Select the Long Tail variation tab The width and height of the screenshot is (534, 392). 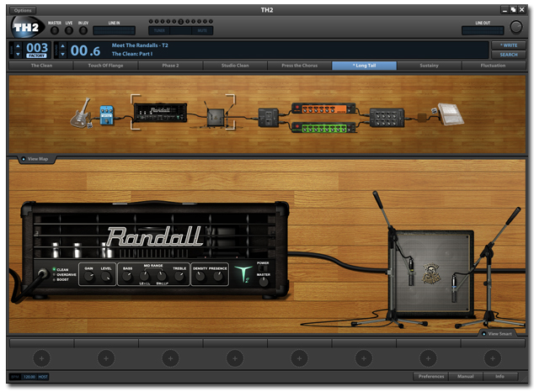pos(364,66)
